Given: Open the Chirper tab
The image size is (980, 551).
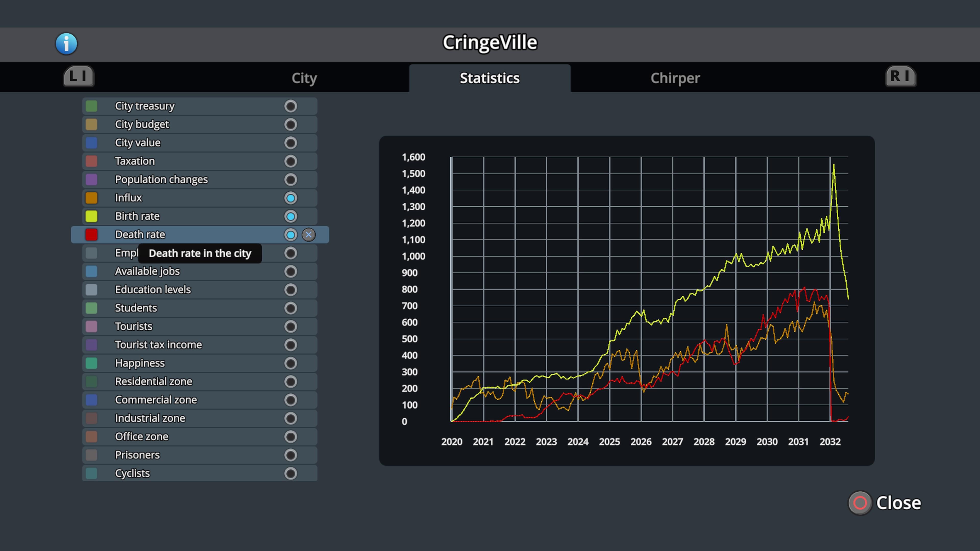Looking at the screenshot, I should [675, 78].
